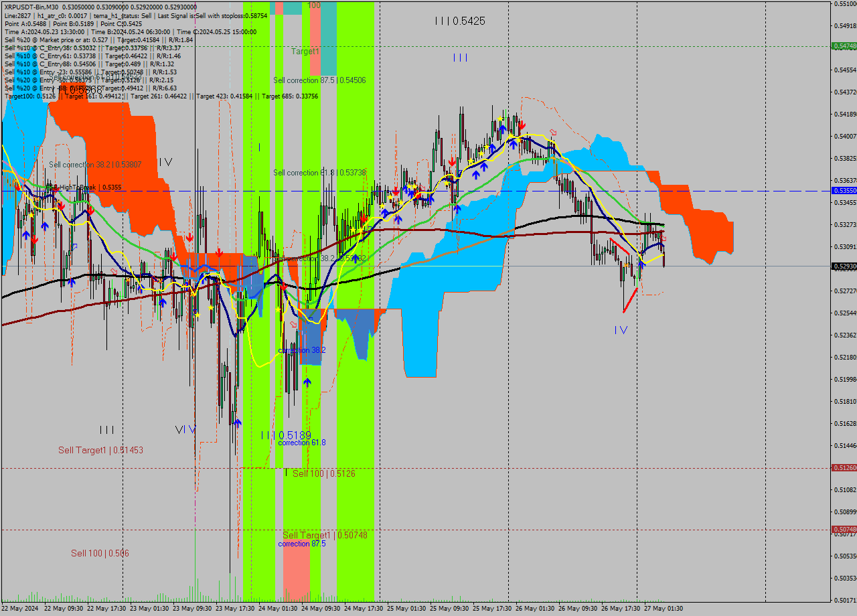Select 'Sell Target1 | 0.51453' label
The width and height of the screenshot is (857, 616).
(x=100, y=451)
